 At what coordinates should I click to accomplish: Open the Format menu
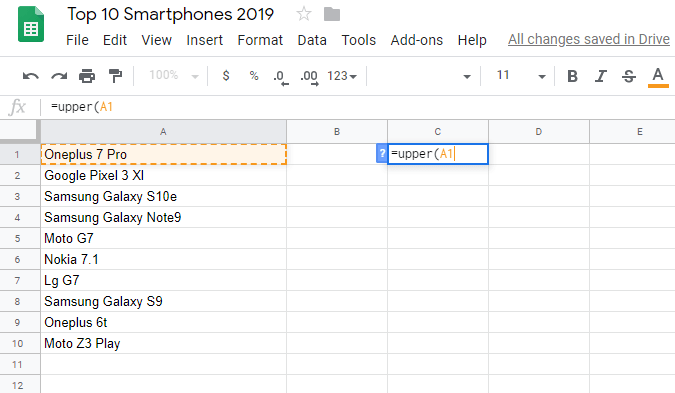[260, 40]
